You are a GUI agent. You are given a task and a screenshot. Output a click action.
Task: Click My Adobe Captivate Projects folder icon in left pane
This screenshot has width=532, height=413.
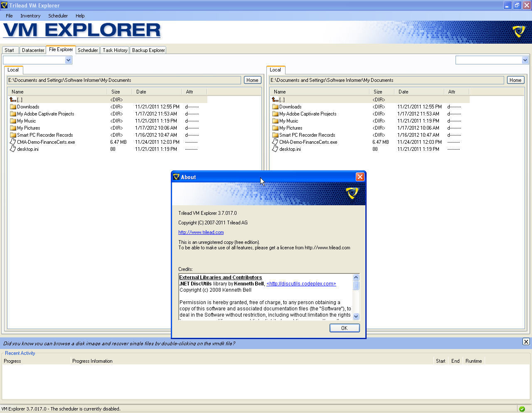coord(13,114)
